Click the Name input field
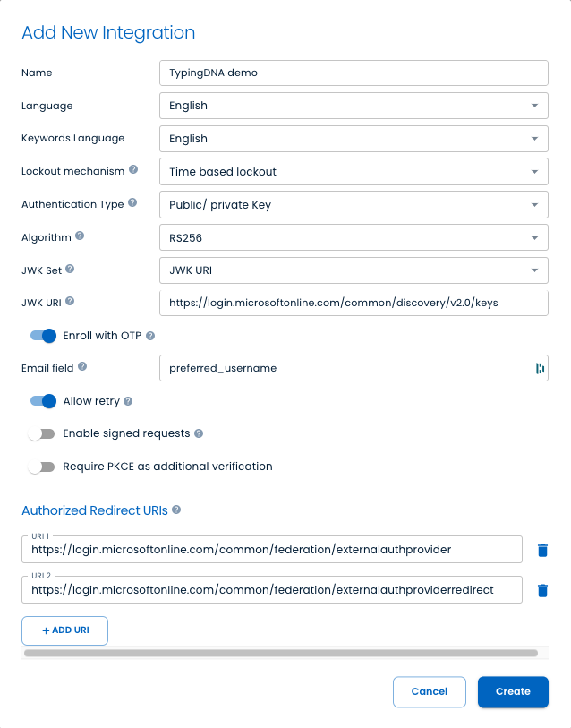The width and height of the screenshot is (571, 728). (353, 73)
